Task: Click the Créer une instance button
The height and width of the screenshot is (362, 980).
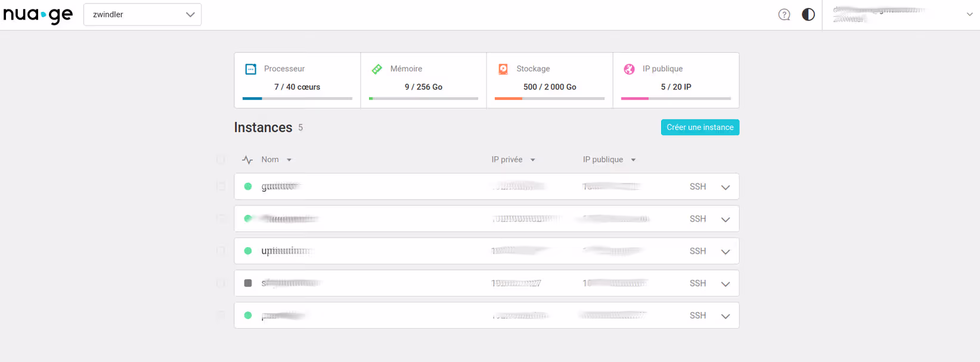Action: coord(700,127)
